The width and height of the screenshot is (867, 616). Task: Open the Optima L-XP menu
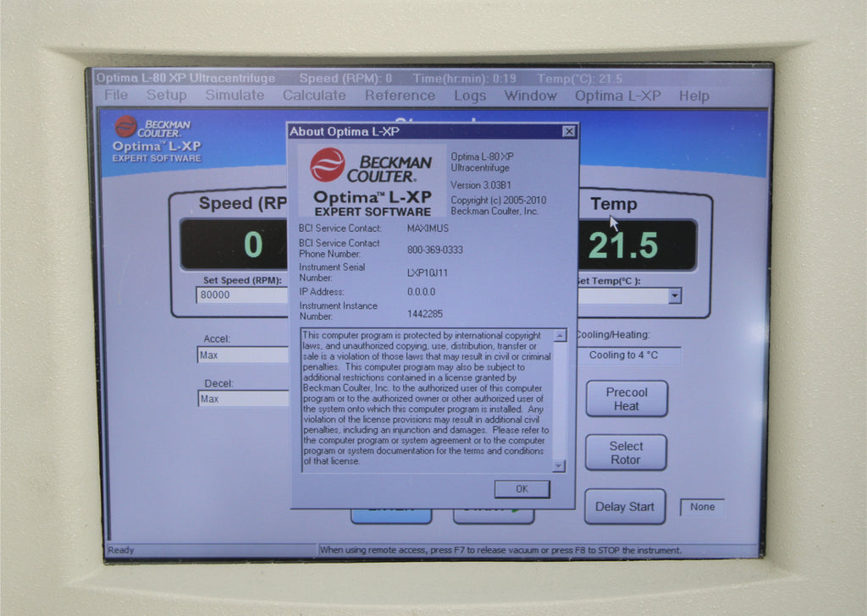pos(617,96)
